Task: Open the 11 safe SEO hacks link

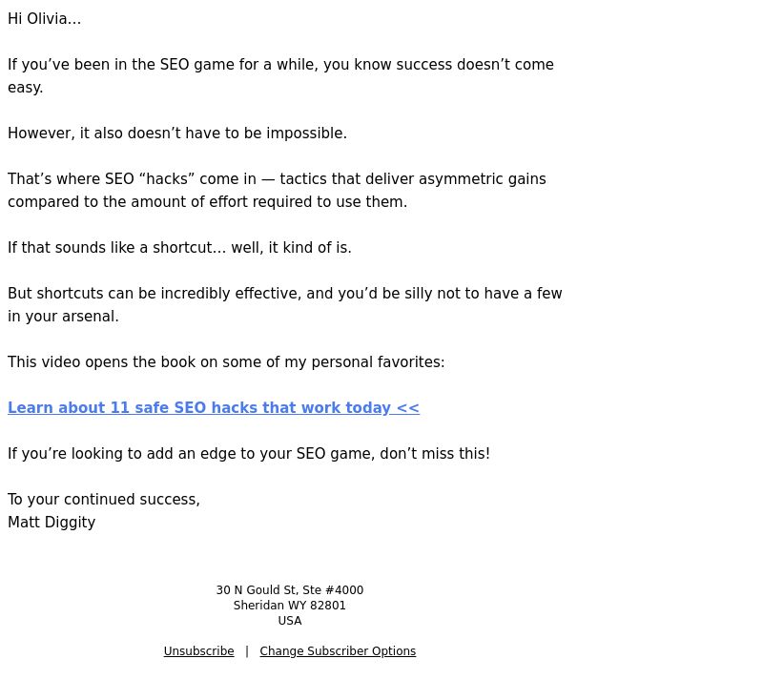Action: (213, 407)
